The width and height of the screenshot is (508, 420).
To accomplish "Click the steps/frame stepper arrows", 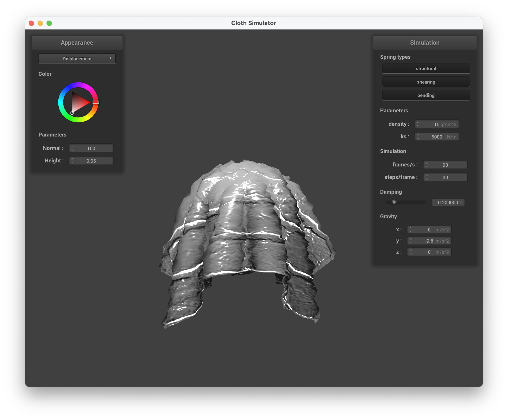I will point(426,177).
